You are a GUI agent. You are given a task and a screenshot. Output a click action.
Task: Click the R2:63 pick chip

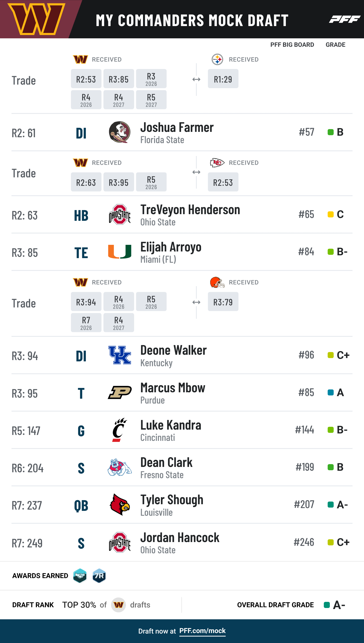coord(86,182)
